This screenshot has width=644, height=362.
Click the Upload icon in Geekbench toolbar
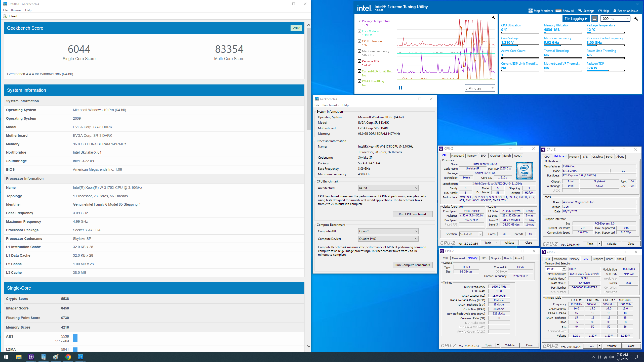[5, 16]
